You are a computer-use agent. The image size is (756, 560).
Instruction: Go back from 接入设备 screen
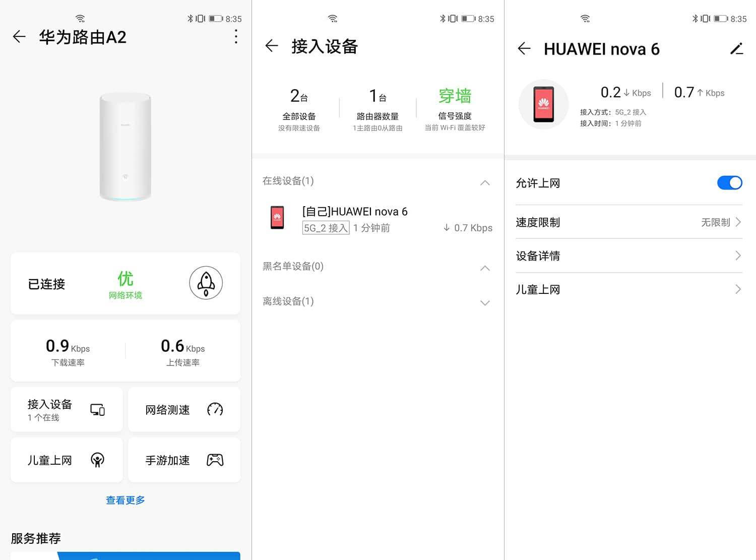pos(272,46)
